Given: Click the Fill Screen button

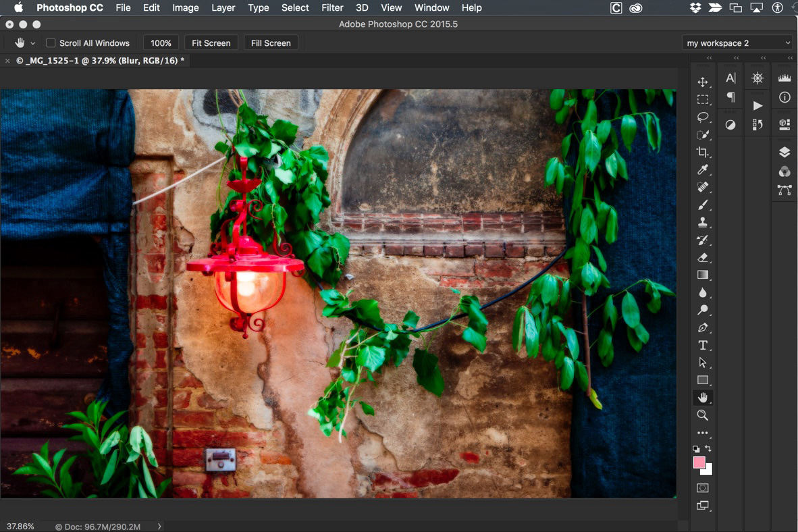Looking at the screenshot, I should click(271, 43).
